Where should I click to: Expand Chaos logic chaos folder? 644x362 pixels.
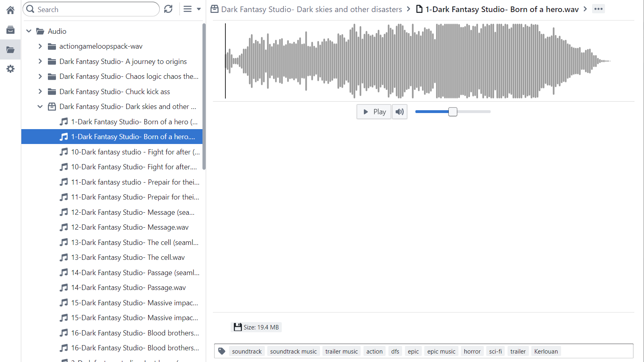(x=40, y=76)
